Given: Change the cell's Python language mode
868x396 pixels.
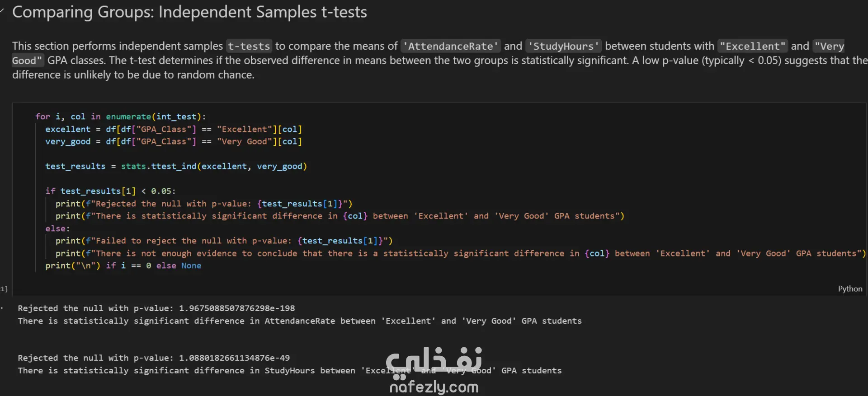Looking at the screenshot, I should click(850, 289).
